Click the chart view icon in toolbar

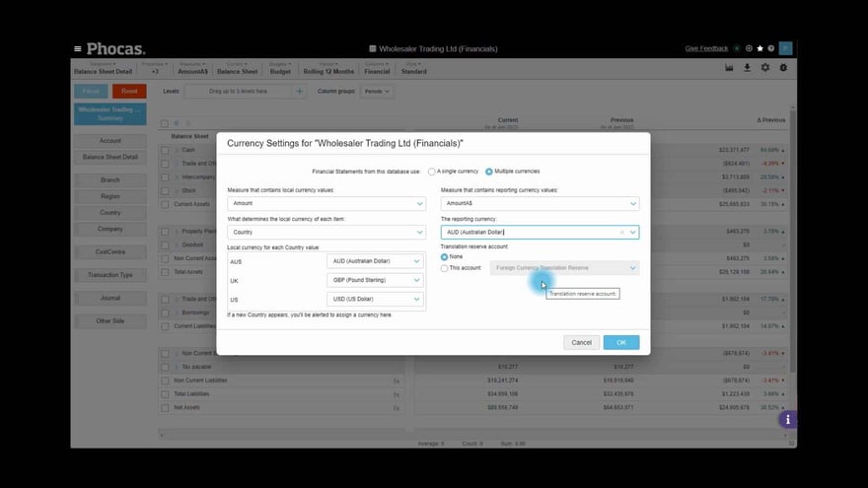click(x=729, y=68)
